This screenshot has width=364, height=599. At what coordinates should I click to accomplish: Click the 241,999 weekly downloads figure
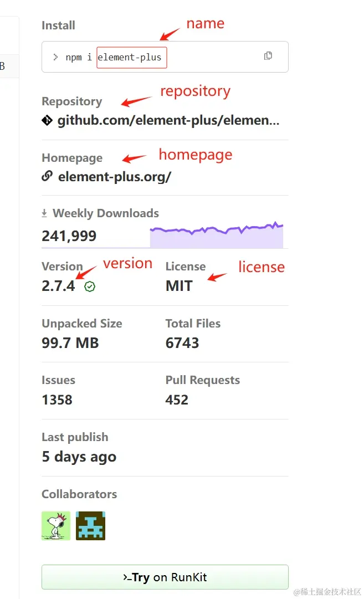coord(69,235)
